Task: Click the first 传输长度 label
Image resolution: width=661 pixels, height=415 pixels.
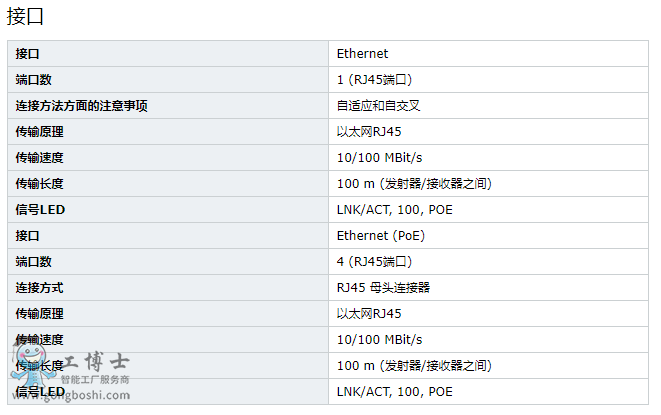Action: pos(39,184)
